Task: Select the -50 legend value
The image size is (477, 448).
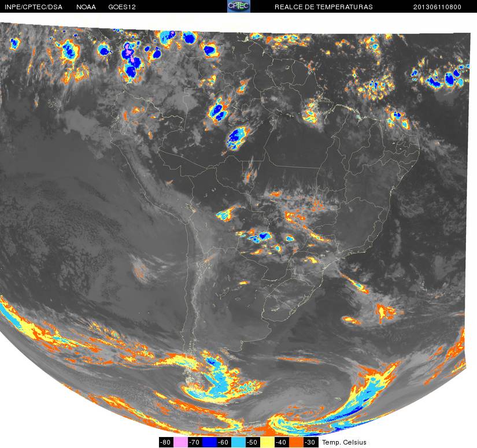Action: point(253,442)
